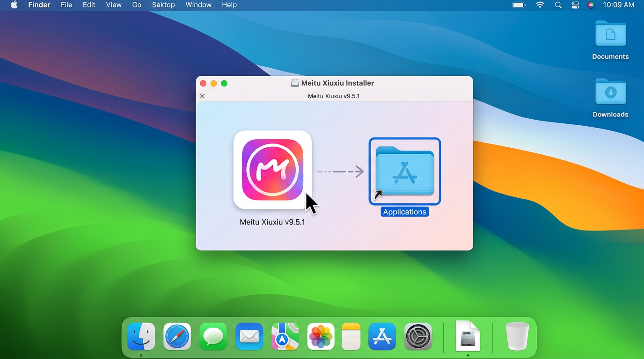Open the Help menu

[229, 5]
